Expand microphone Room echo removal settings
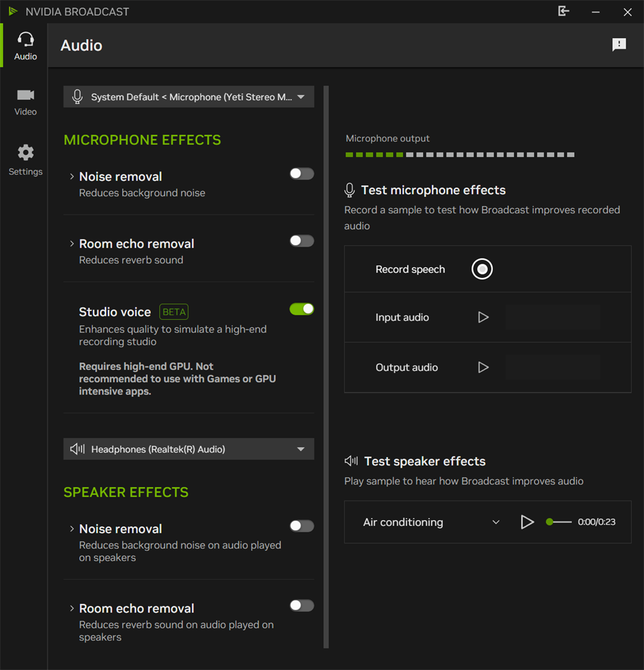This screenshot has width=644, height=670. [x=72, y=244]
